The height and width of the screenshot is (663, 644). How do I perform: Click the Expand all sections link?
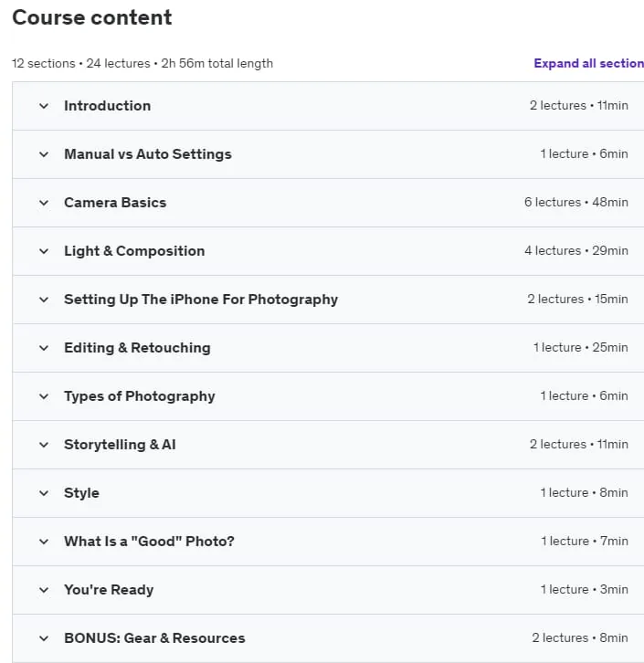(588, 63)
